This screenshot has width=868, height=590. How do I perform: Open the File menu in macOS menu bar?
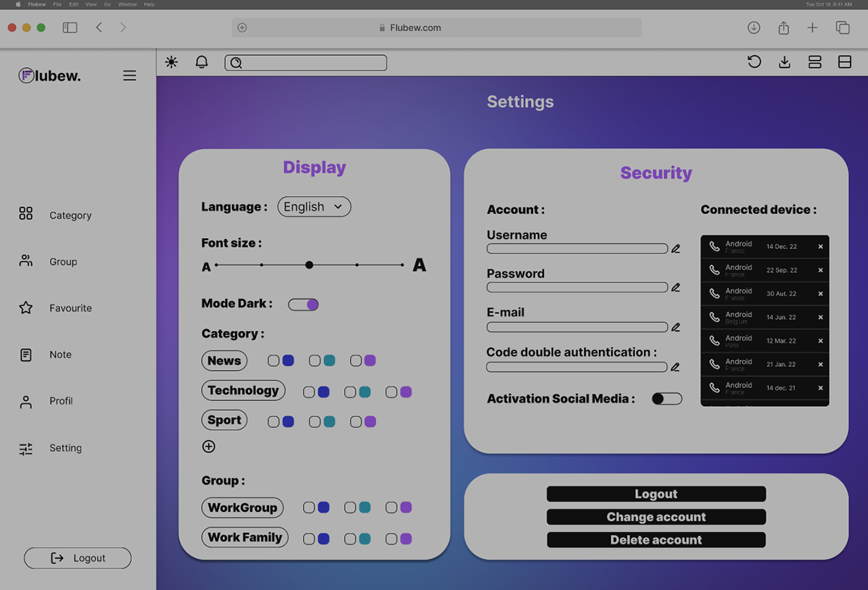[x=57, y=4]
